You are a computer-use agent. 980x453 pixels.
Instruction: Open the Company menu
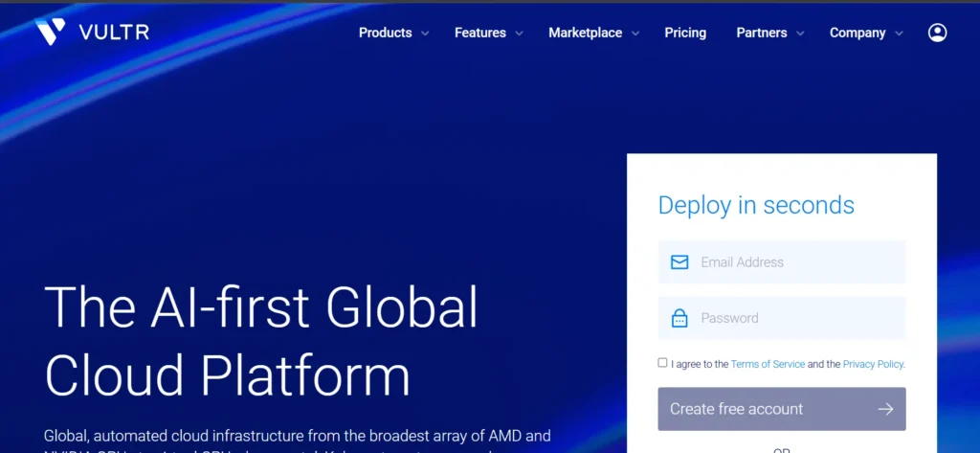(x=857, y=33)
